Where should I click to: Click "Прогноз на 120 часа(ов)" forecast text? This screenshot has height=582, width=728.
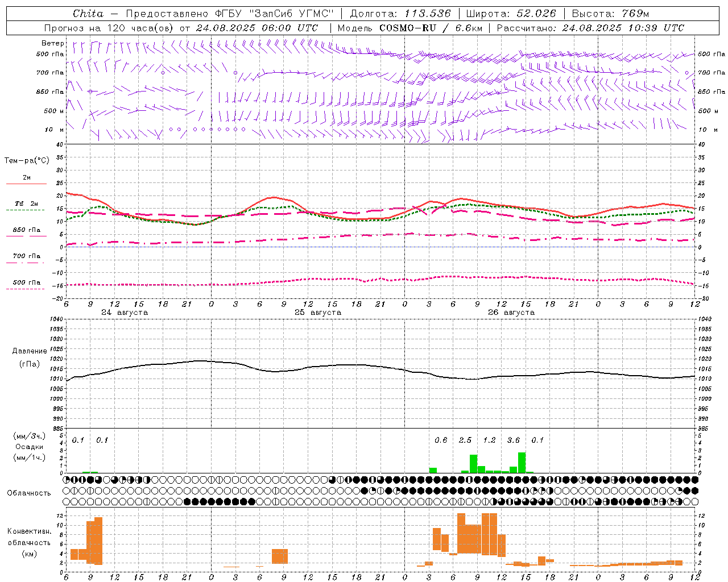[x=109, y=28]
